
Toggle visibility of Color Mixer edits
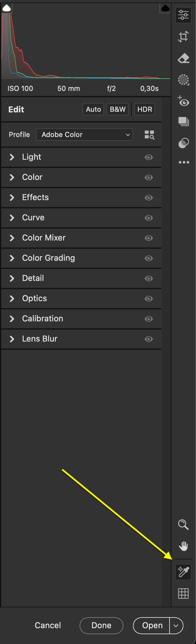(x=149, y=238)
